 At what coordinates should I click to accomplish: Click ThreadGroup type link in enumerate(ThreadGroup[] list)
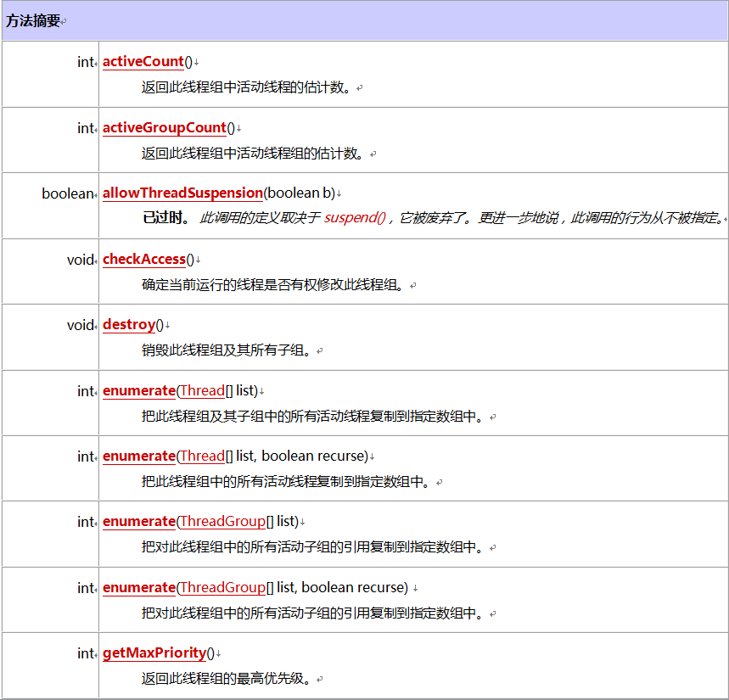(222, 522)
